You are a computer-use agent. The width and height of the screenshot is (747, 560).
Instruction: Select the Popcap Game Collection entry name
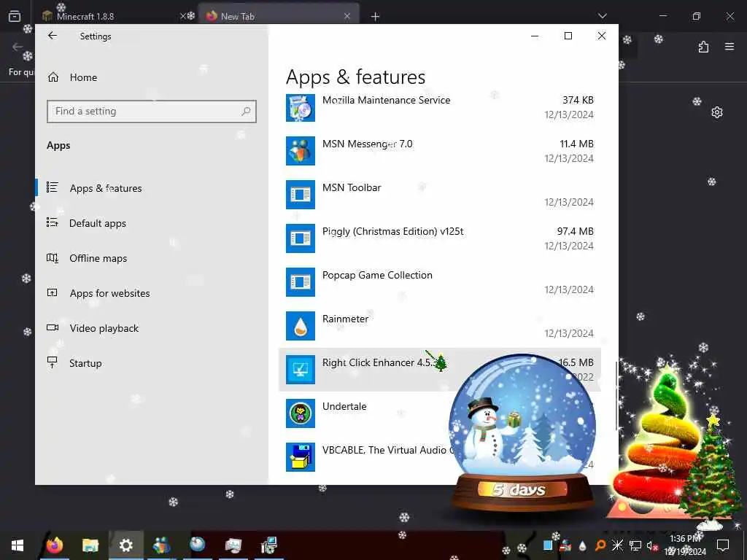(377, 275)
